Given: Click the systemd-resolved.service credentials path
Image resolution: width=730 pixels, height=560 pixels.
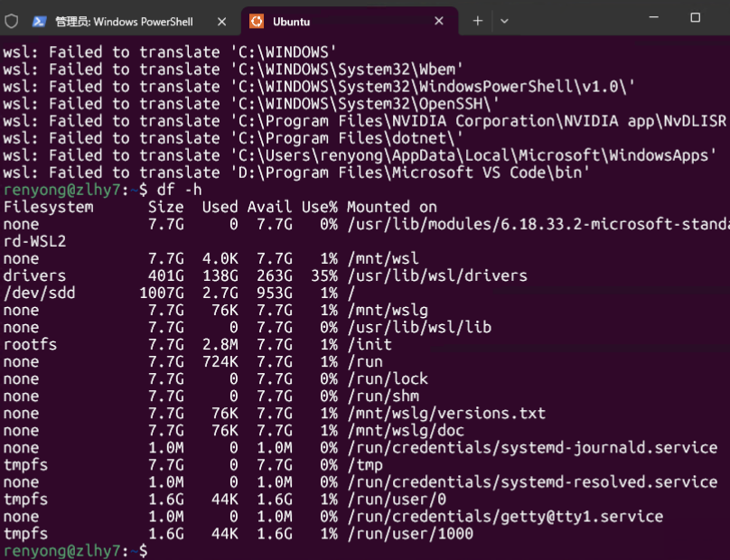Looking at the screenshot, I should 532,482.
